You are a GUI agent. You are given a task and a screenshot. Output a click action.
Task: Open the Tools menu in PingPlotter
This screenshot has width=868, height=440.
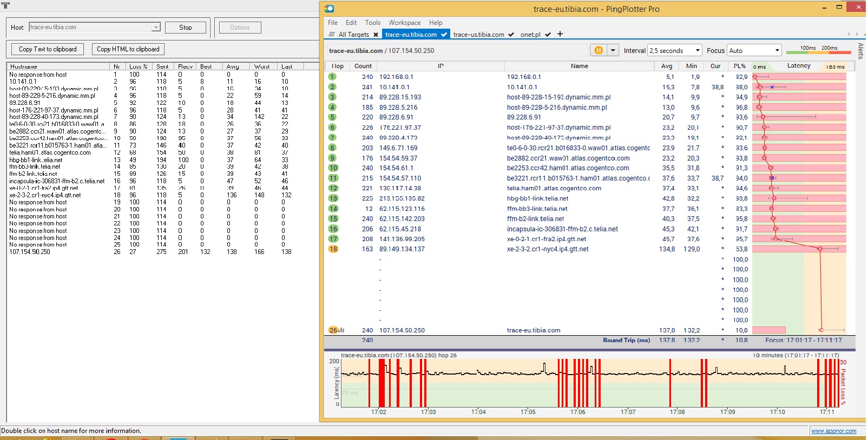point(373,23)
